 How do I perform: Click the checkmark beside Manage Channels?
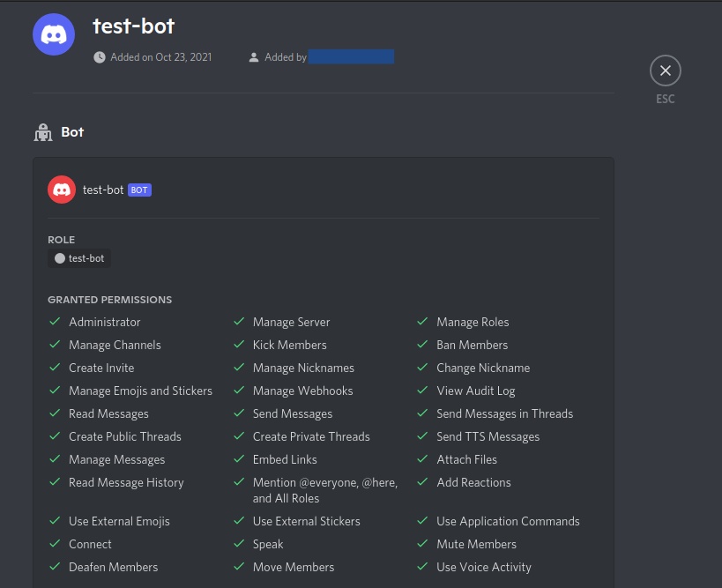[55, 345]
